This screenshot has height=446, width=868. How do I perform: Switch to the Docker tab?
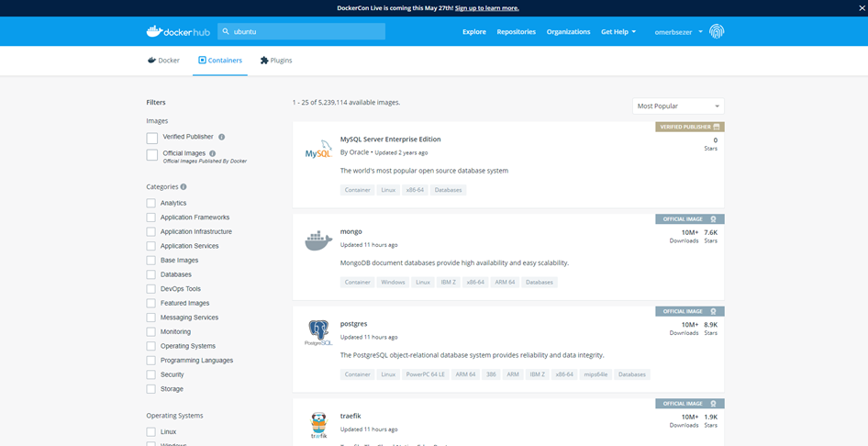(x=163, y=61)
